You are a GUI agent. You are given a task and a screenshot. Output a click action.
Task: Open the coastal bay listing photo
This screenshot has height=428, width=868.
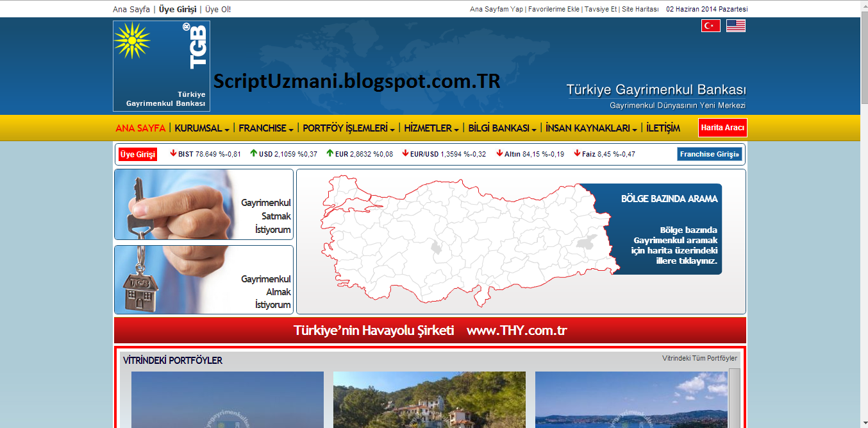631,399
